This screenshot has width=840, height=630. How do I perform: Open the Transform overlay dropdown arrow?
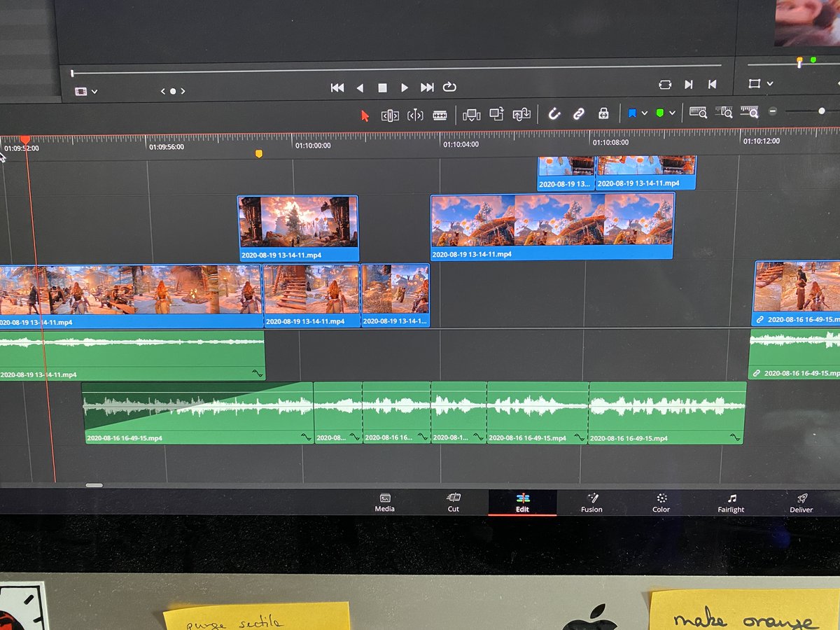[769, 84]
